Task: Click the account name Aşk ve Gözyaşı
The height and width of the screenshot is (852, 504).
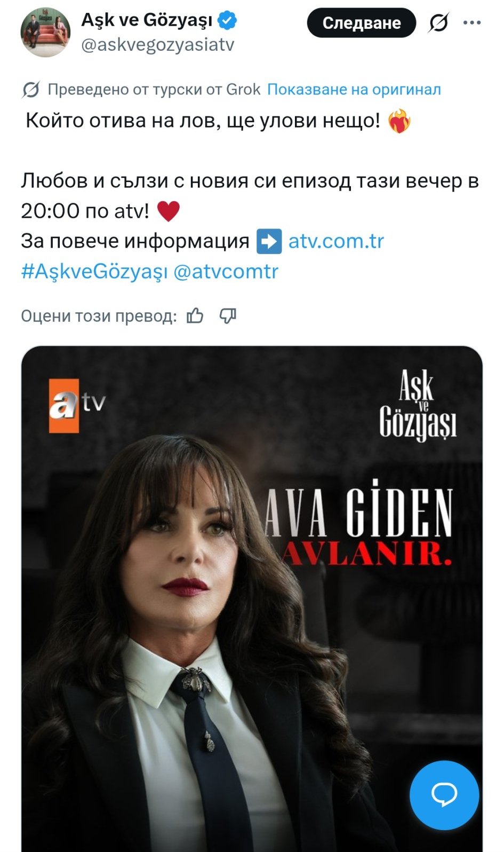Action: [147, 20]
